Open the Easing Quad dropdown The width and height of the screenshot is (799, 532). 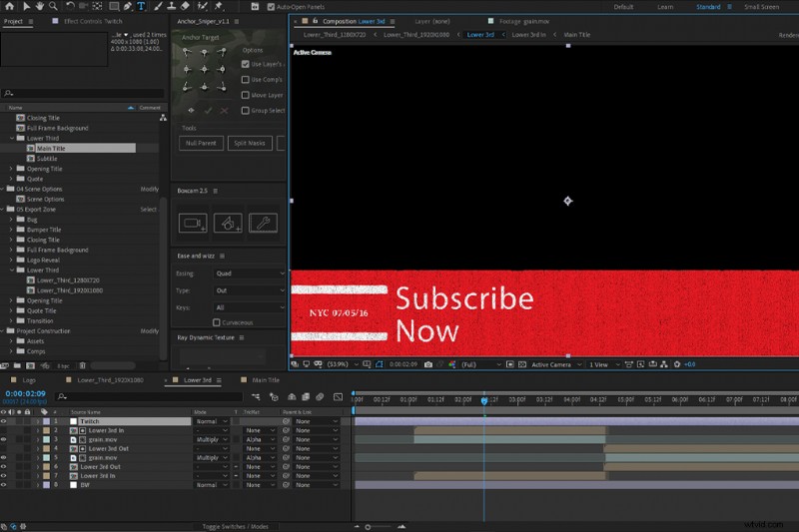pos(249,273)
